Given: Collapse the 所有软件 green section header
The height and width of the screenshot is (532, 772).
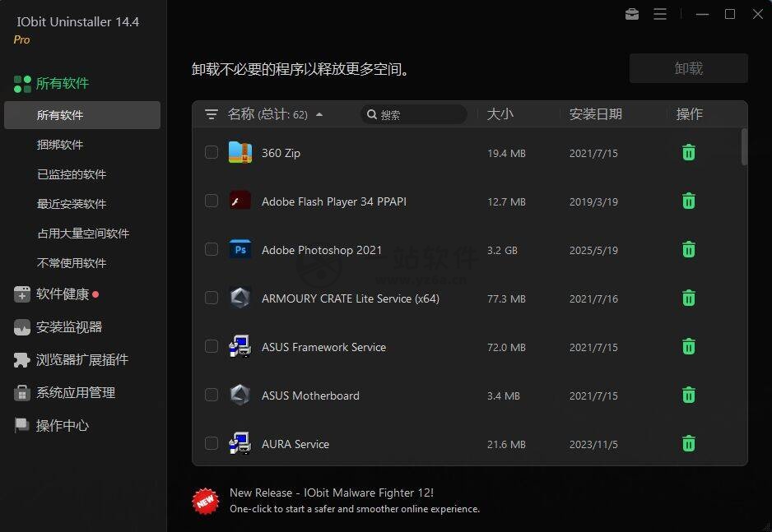Looking at the screenshot, I should coord(51,84).
